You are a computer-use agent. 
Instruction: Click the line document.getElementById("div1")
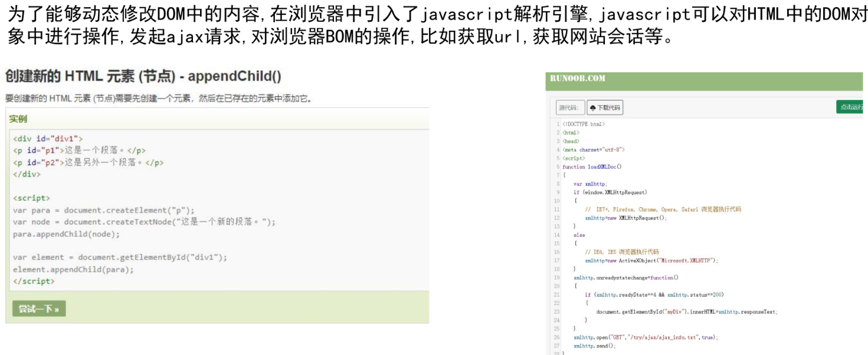[x=120, y=258]
